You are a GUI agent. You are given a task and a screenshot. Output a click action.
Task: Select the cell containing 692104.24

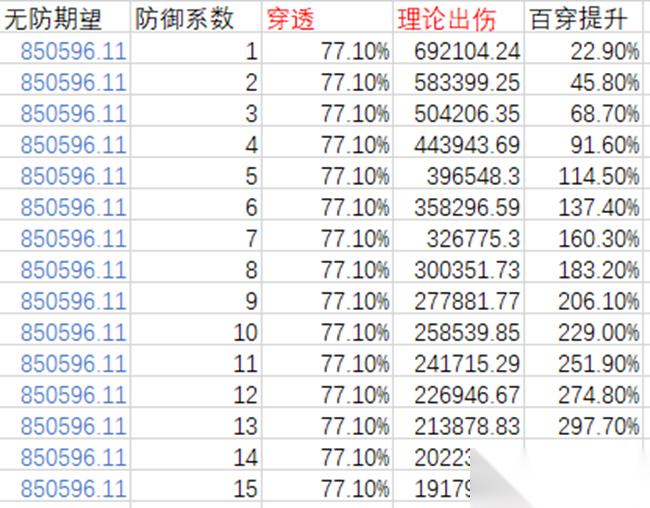(458, 50)
